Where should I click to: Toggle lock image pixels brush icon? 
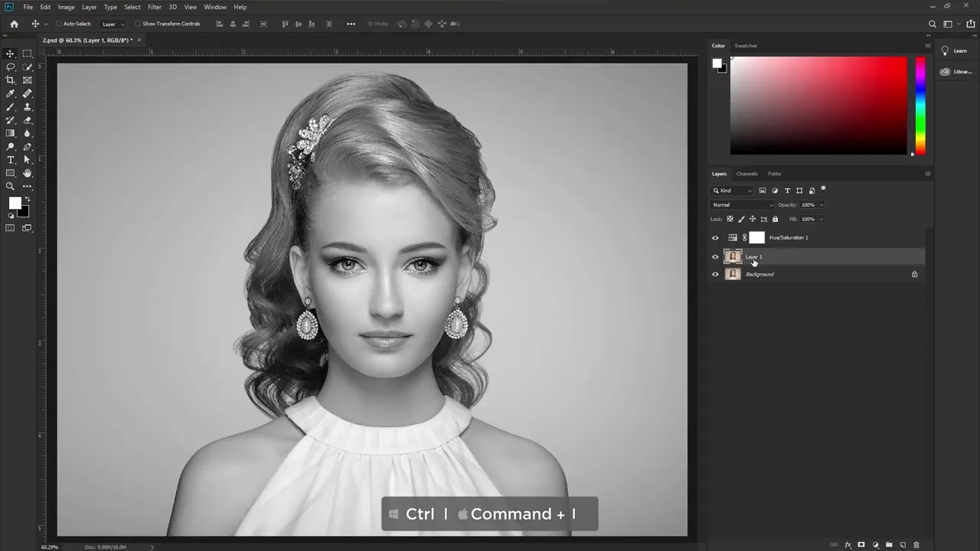click(741, 219)
